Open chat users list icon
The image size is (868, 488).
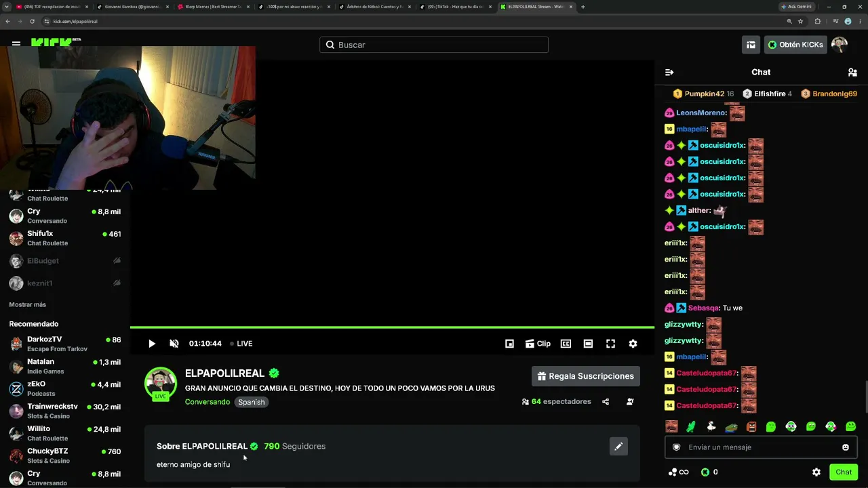[x=852, y=73]
